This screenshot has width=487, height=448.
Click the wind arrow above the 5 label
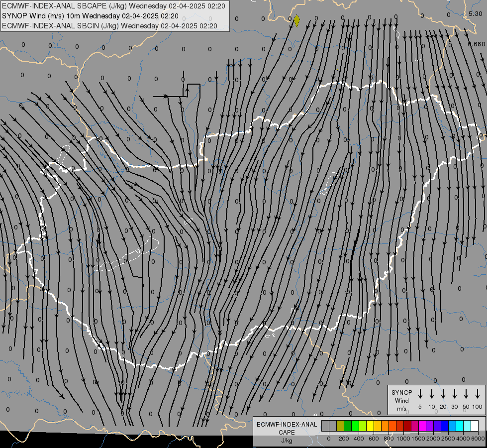pyautogui.click(x=420, y=394)
